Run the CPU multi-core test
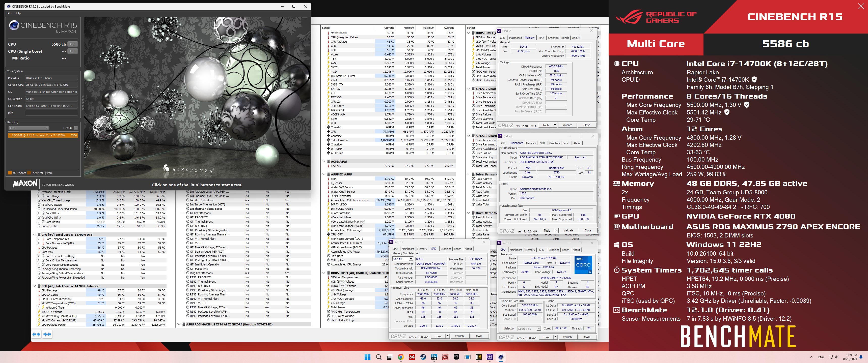Viewport: 868px width, 363px height. [72, 44]
